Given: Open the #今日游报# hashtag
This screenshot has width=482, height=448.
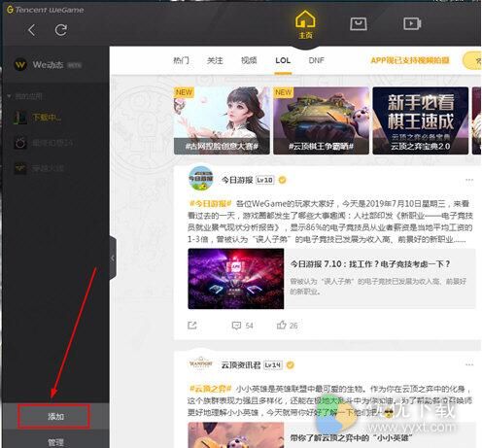Looking at the screenshot, I should tap(210, 204).
